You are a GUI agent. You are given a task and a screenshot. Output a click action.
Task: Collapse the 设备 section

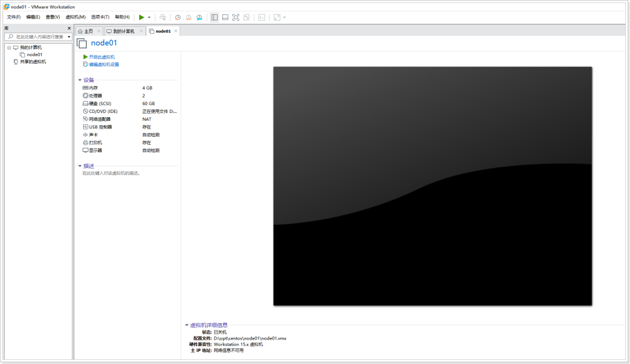pyautogui.click(x=80, y=80)
